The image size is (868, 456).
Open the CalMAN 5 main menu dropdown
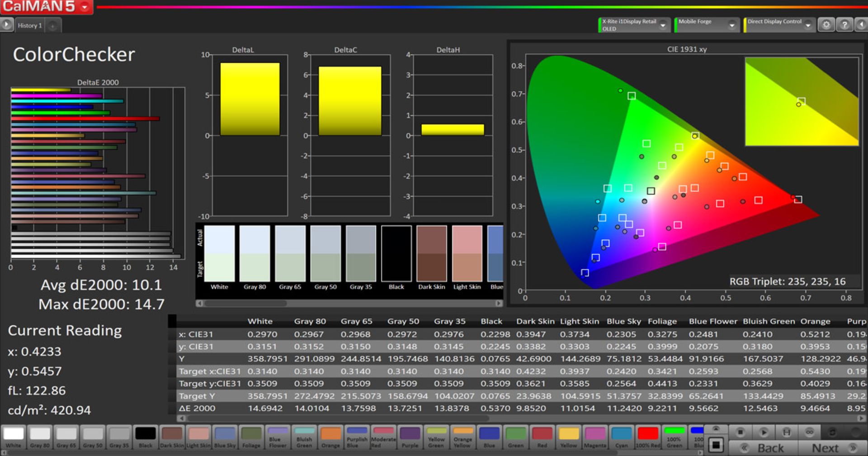pos(85,7)
